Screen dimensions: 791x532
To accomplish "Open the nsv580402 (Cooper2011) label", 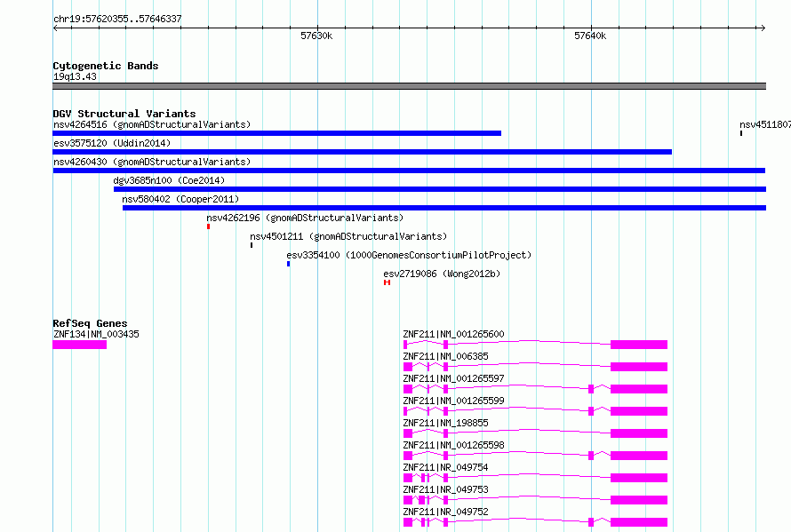I will (x=180, y=199).
